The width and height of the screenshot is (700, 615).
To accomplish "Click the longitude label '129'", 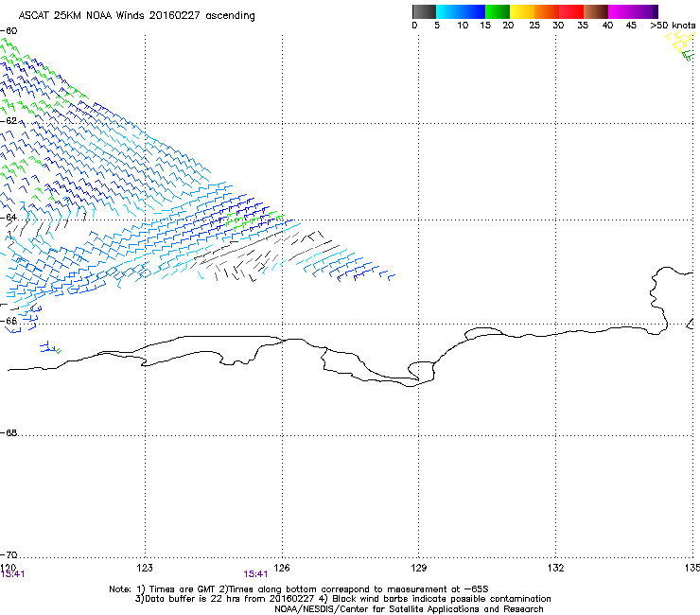I will pos(419,568).
